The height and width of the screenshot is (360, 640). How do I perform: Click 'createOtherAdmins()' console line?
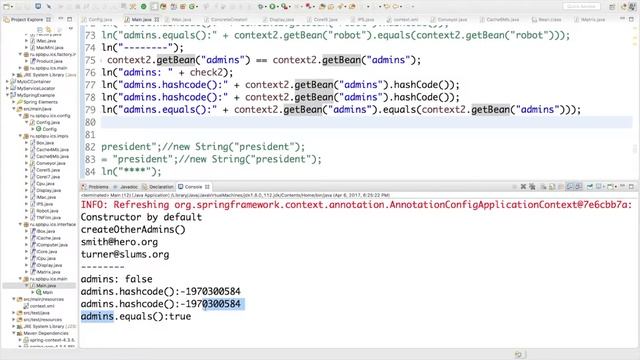[x=133, y=229]
